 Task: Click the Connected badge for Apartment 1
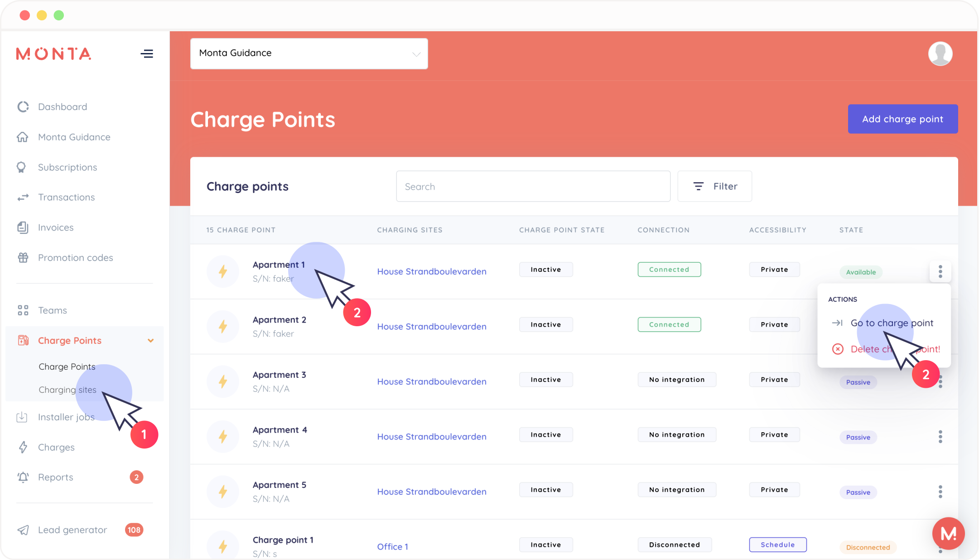click(669, 270)
